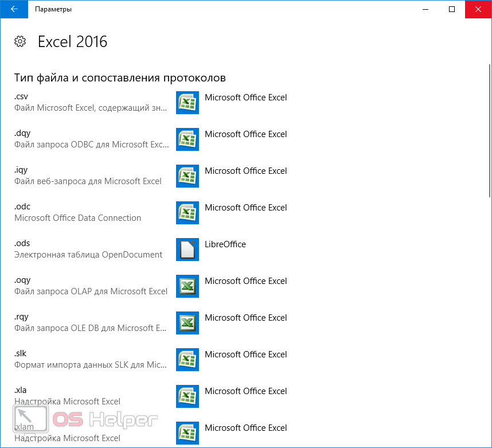Select the .xla extension text
The width and height of the screenshot is (492, 448).
pyautogui.click(x=21, y=390)
